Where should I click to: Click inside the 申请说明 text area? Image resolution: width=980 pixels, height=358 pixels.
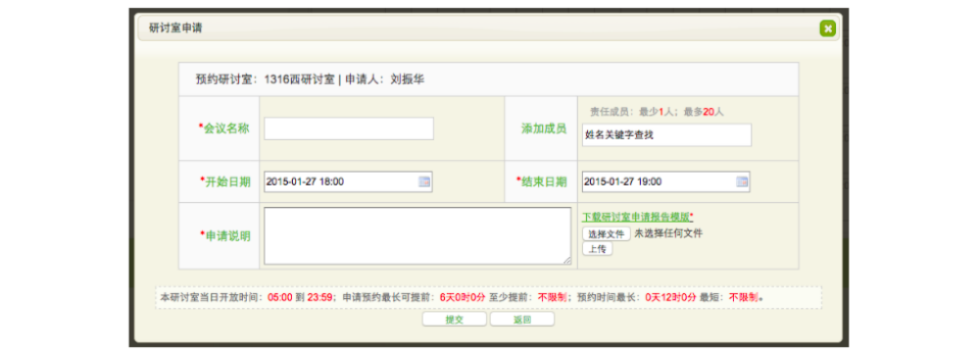click(417, 236)
